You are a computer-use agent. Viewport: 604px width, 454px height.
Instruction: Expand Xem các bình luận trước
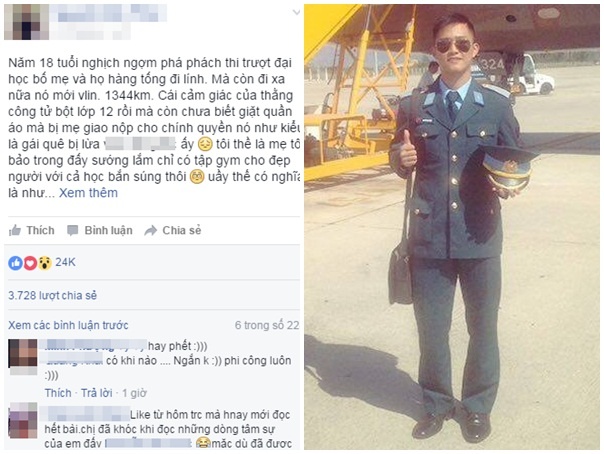[68, 325]
